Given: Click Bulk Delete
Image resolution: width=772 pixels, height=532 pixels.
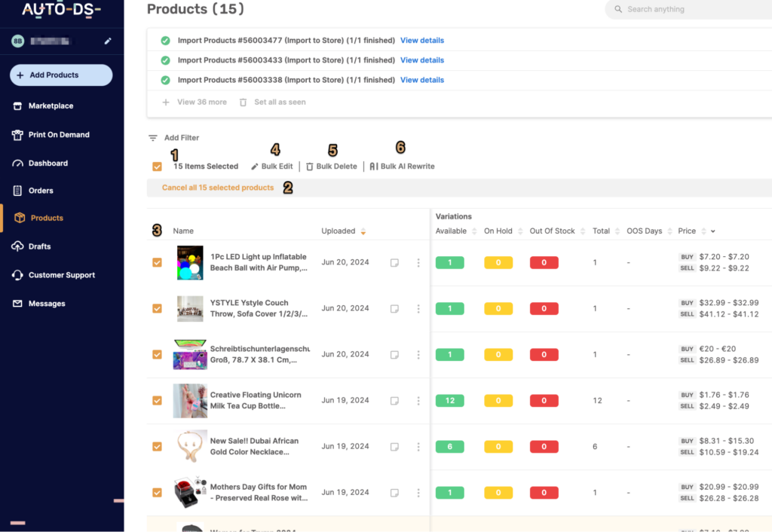Looking at the screenshot, I should (x=332, y=167).
